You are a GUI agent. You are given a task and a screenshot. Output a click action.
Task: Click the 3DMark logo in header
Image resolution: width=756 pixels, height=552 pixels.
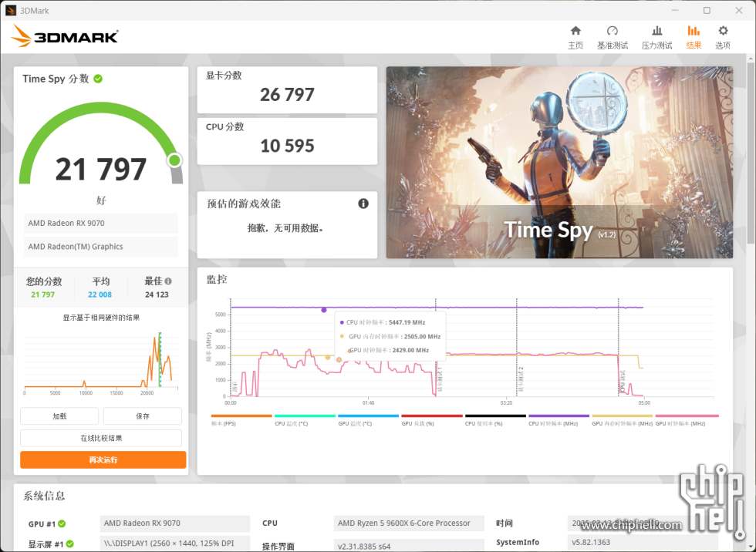tap(64, 36)
